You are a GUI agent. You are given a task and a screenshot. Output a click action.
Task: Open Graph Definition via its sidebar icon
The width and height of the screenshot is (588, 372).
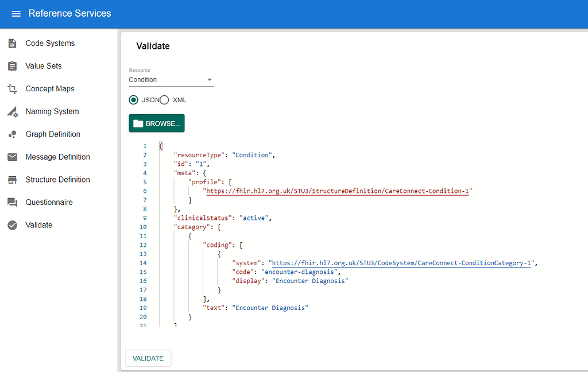(x=12, y=134)
